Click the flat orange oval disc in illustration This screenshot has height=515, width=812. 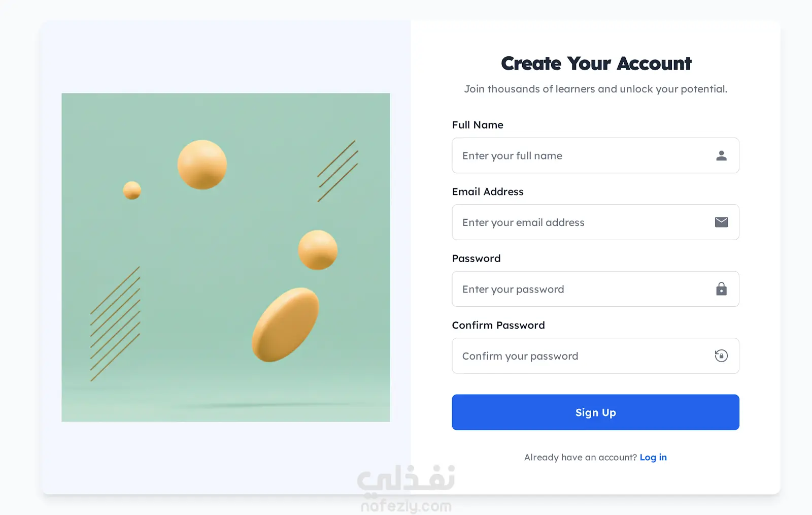[285, 325]
